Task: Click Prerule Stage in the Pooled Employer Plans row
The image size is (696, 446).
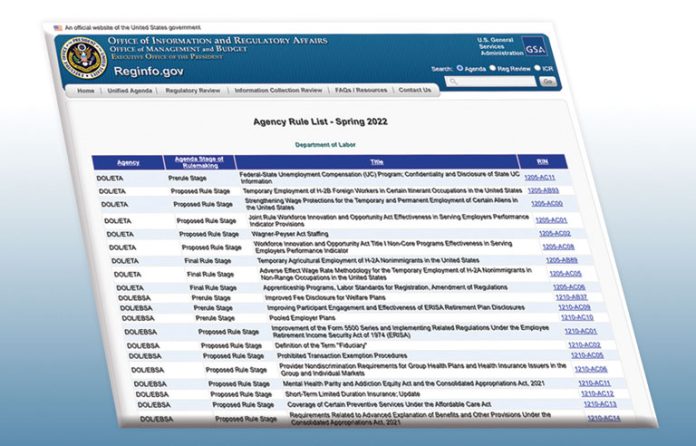Action: coord(215,318)
